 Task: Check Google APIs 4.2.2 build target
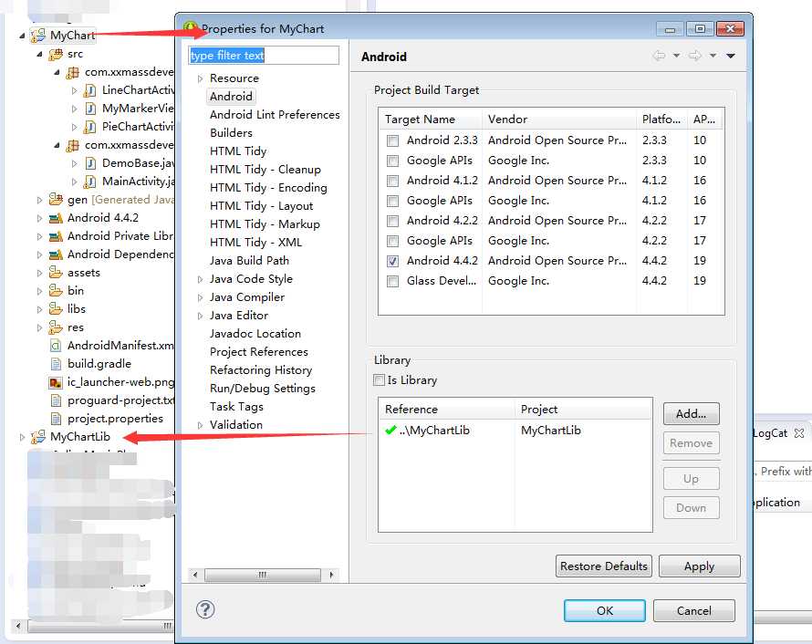pos(393,241)
